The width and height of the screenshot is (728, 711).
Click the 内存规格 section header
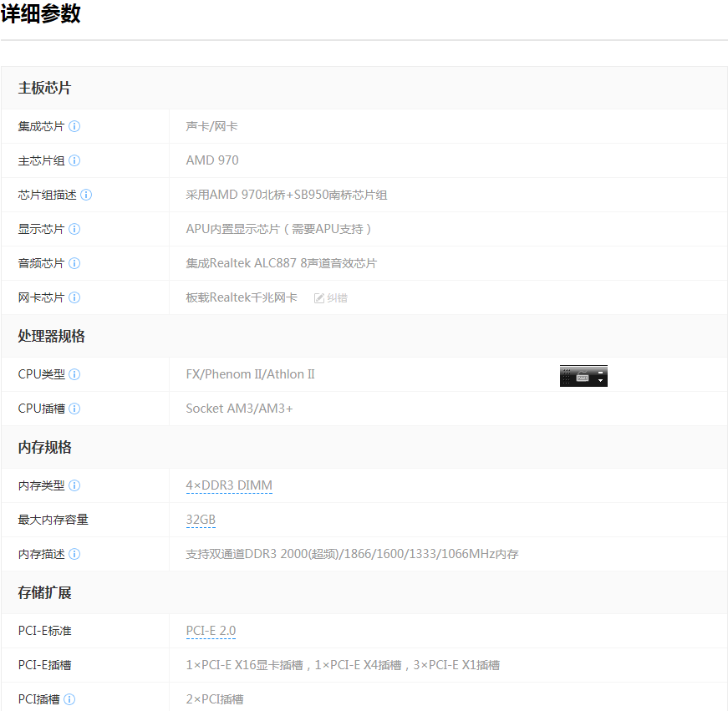pos(44,447)
